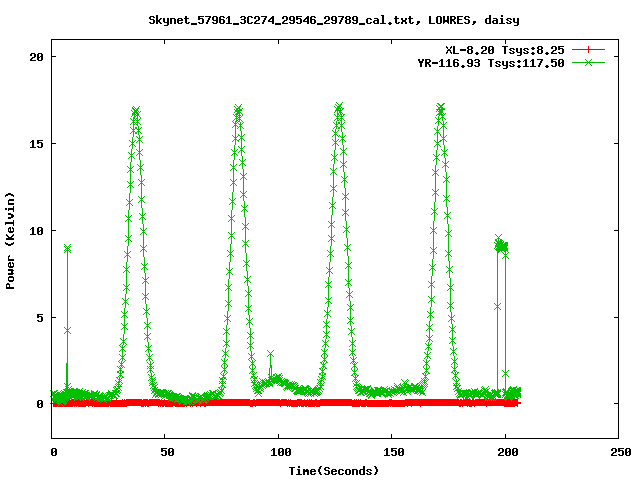Viewport: 640px width, 480px height.
Task: Click the Power (Kelvin) axis label
Action: [10, 241]
